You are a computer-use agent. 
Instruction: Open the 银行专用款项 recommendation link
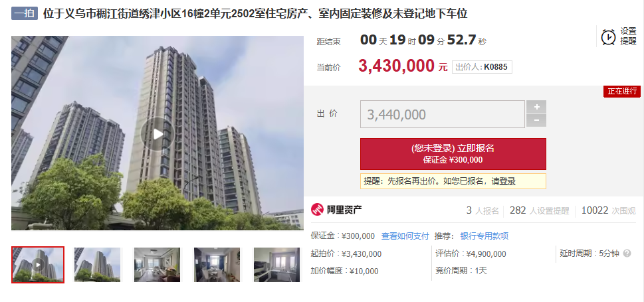(484, 236)
